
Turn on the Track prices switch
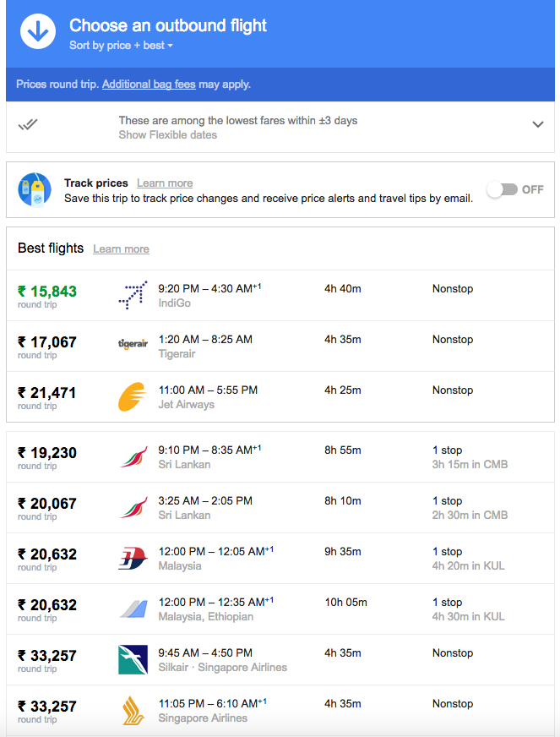tap(503, 189)
